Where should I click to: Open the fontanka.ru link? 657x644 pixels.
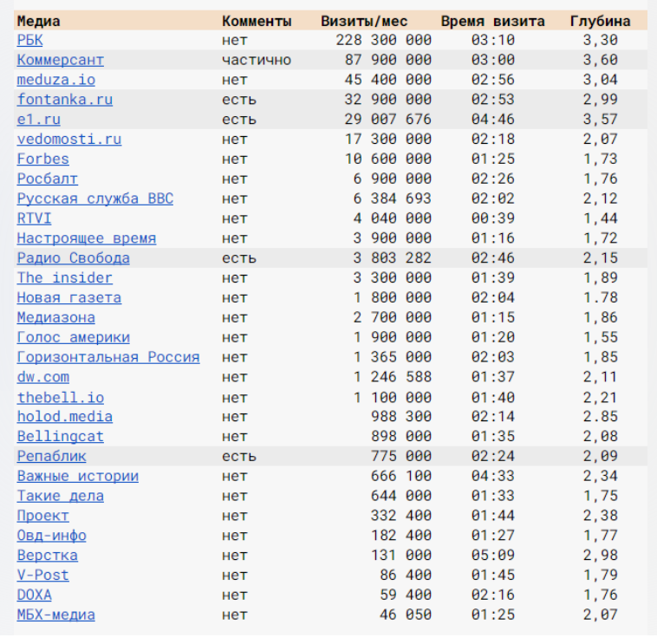64,100
